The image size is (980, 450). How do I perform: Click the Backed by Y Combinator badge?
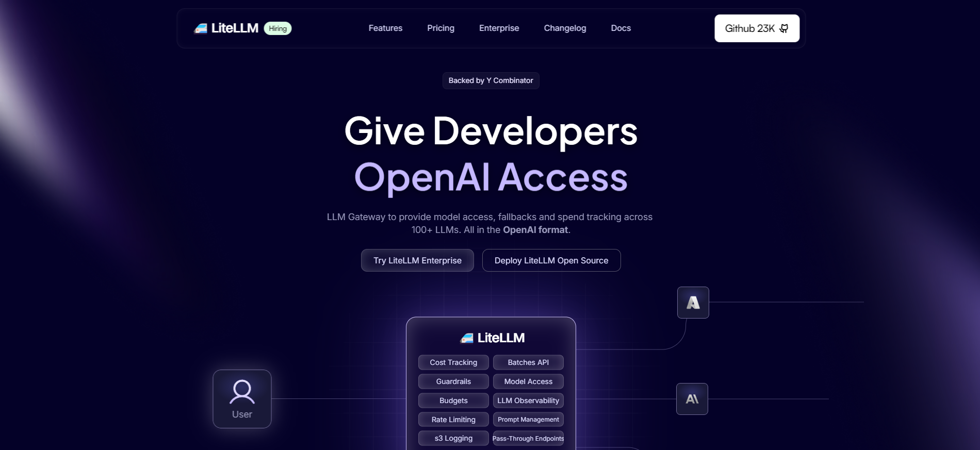pos(491,80)
